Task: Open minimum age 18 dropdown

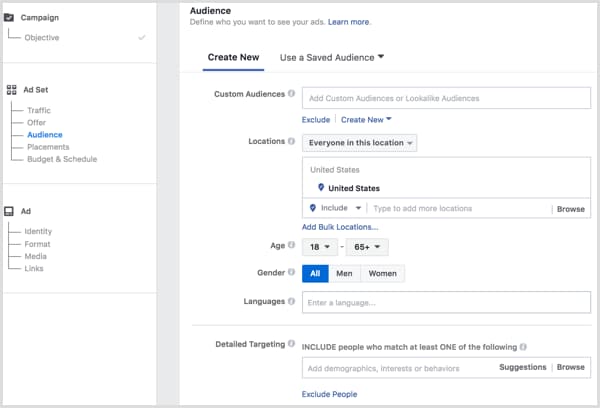Action: click(319, 246)
